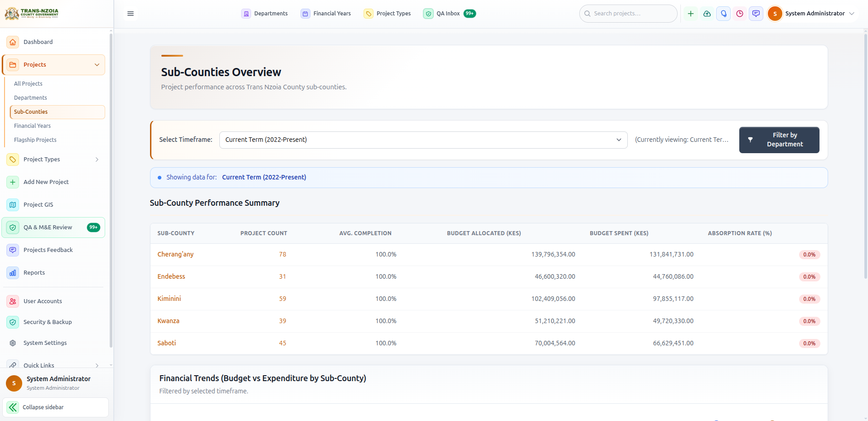Click Current Term (2022-Present) showing data label
Viewport: 868px width, 421px height.
(264, 178)
